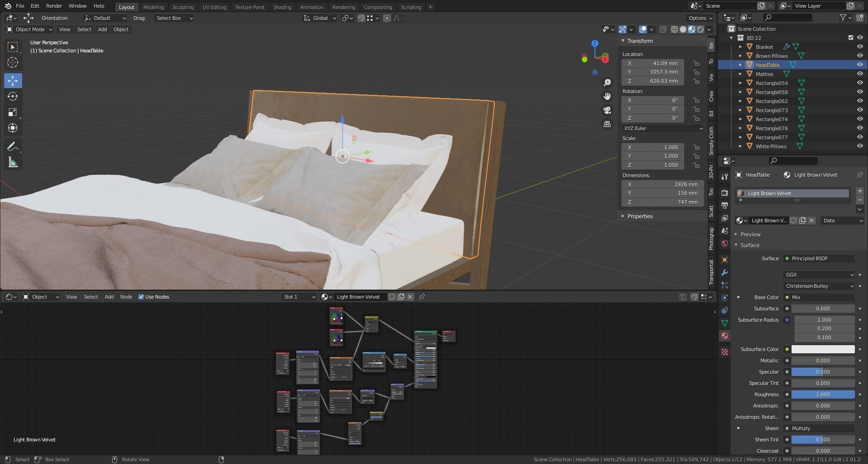
Task: Select the Transform tool
Action: (13, 128)
